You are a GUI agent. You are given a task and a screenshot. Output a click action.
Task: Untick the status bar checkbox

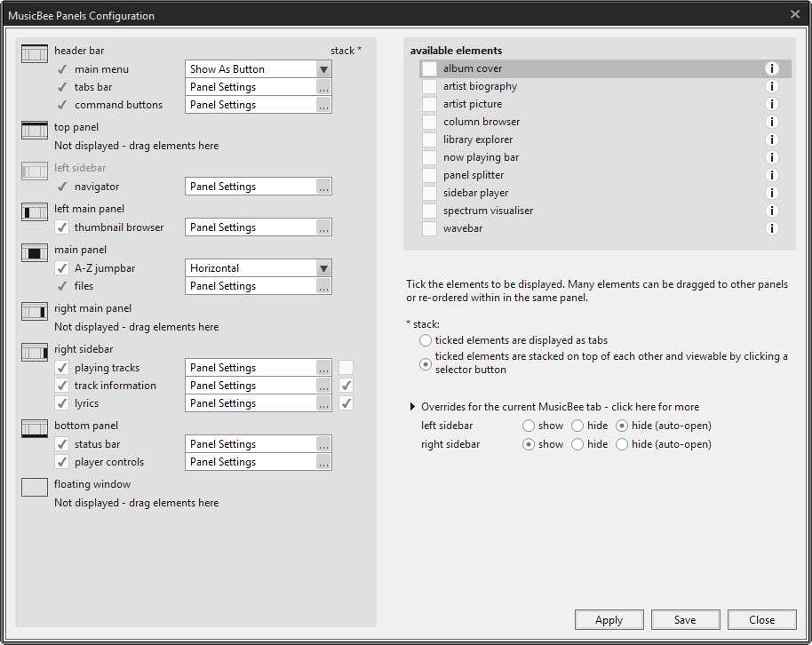[x=62, y=444]
